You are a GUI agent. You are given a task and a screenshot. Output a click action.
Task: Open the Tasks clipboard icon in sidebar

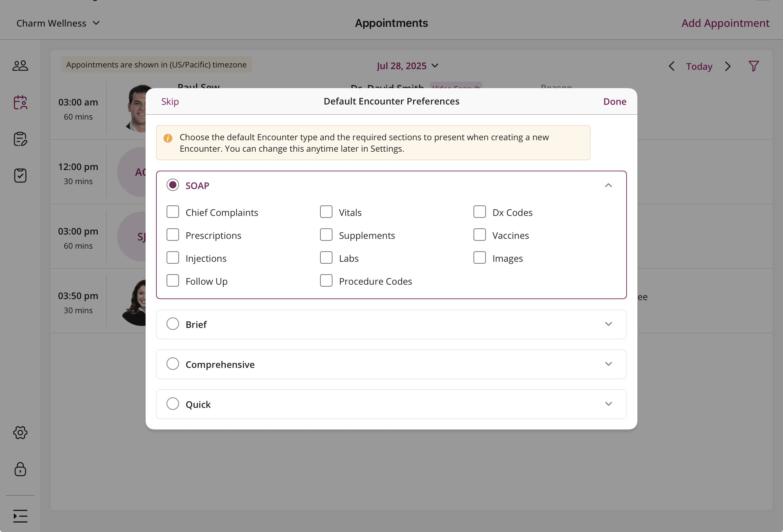(20, 175)
